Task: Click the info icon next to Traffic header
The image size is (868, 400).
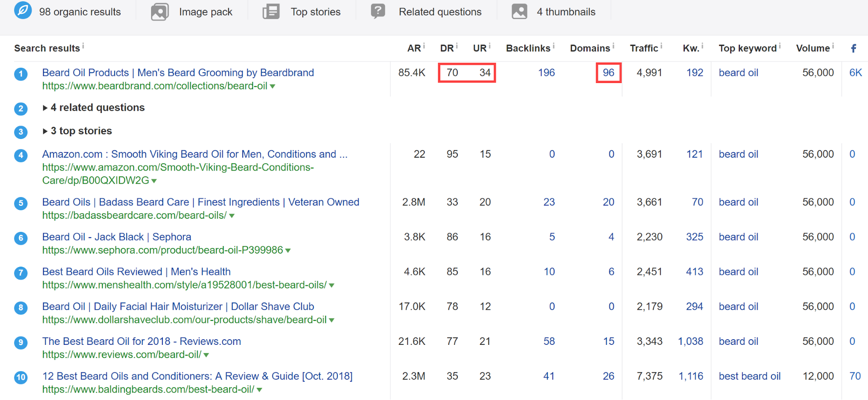Action: (x=661, y=46)
